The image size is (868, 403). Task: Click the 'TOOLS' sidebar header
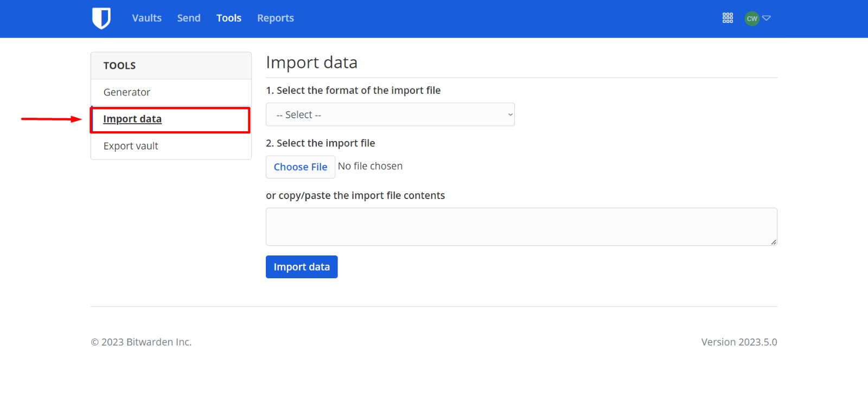pyautogui.click(x=119, y=66)
